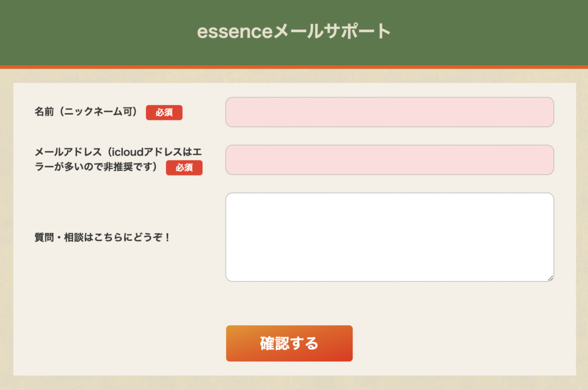Select the 名前(ニックネーム可) label text
Screen dimensions: 588x390
click(x=86, y=112)
